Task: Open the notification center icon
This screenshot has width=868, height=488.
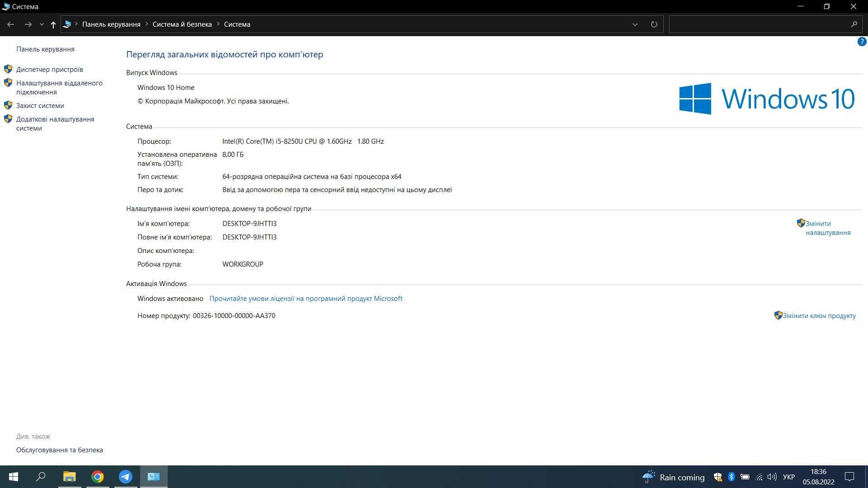Action: (x=849, y=477)
